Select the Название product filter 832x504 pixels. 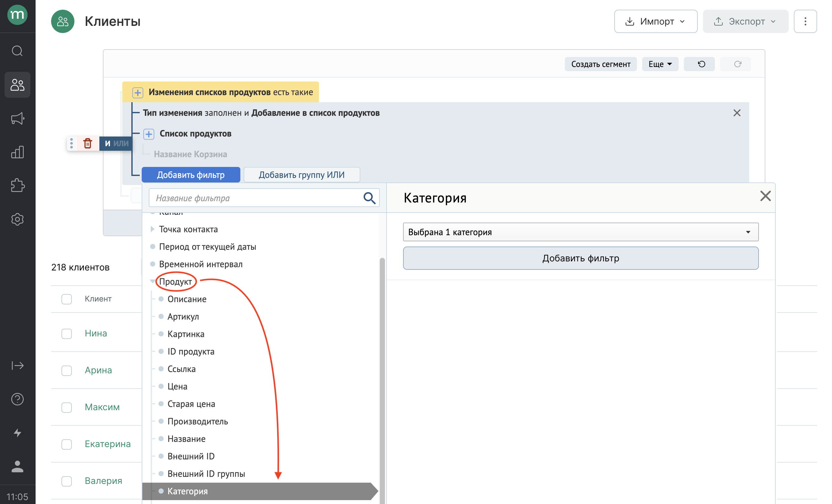pyautogui.click(x=186, y=439)
